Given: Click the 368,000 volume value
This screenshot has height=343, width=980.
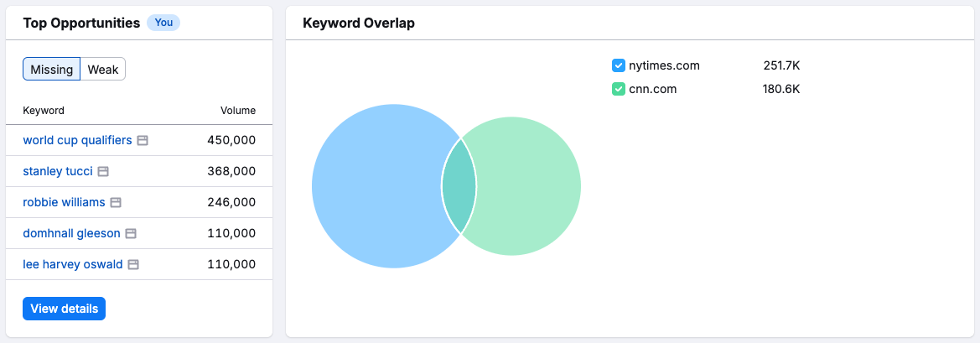Looking at the screenshot, I should point(231,171).
